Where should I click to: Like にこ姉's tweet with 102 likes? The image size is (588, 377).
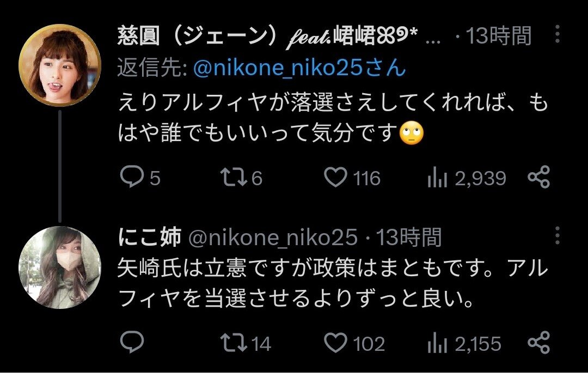(x=354, y=343)
